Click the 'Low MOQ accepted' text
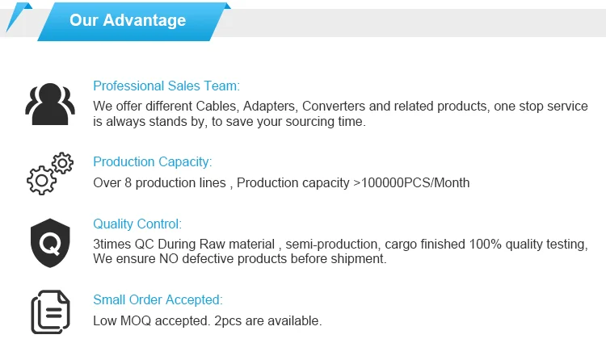606x364 pixels. [208, 320]
